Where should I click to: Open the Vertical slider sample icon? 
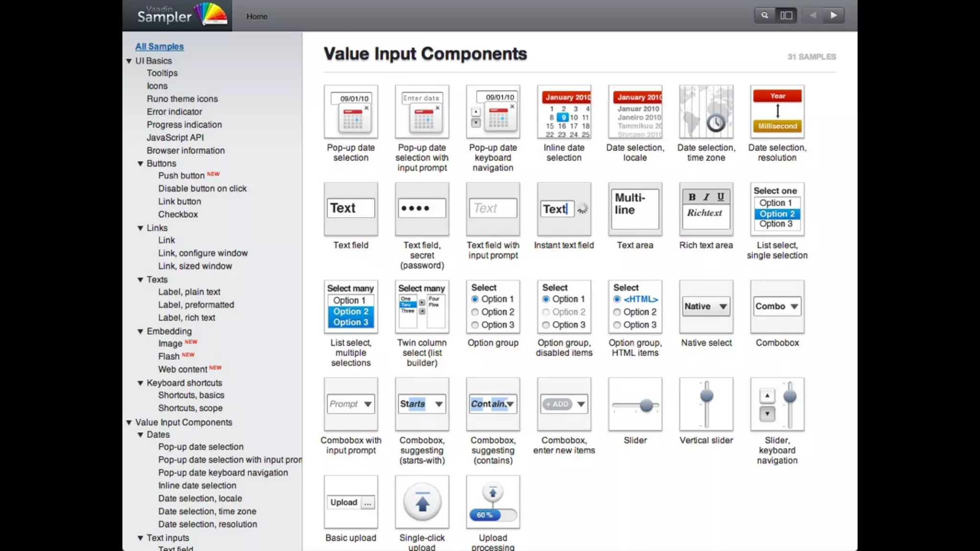pos(706,404)
